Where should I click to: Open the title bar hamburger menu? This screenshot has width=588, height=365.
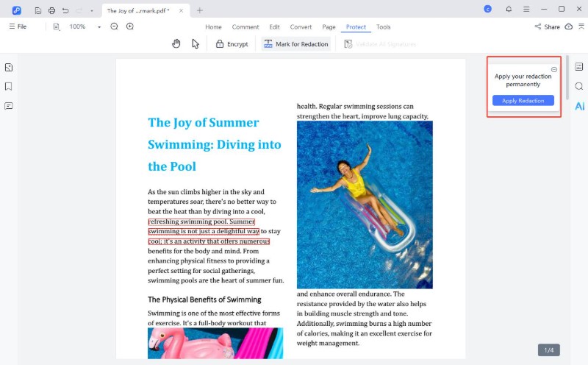(x=526, y=9)
